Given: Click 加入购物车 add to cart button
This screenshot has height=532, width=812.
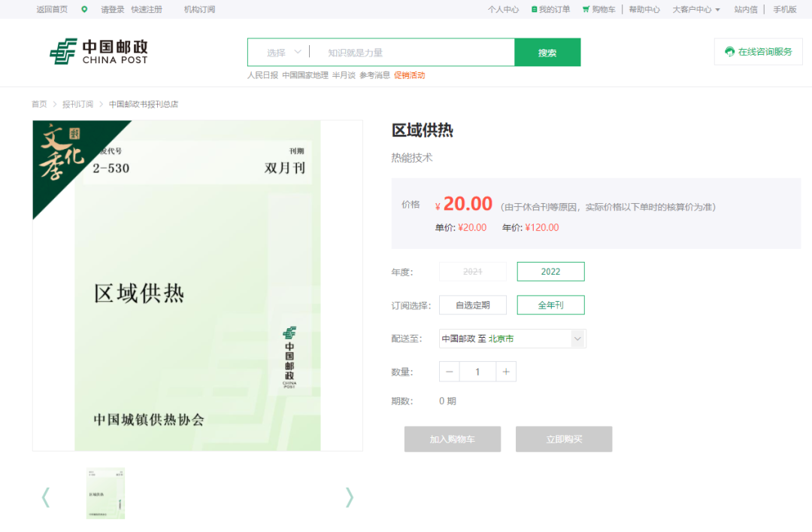Looking at the screenshot, I should click(452, 439).
